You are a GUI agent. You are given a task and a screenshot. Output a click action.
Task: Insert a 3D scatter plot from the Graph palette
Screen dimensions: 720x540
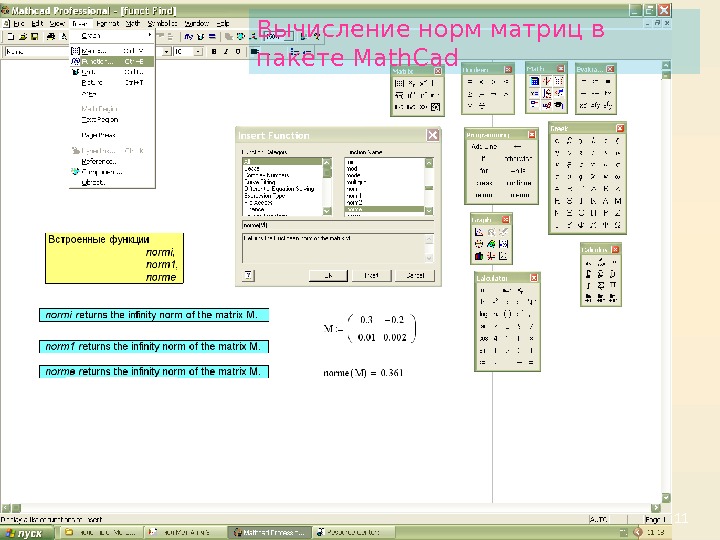491,256
